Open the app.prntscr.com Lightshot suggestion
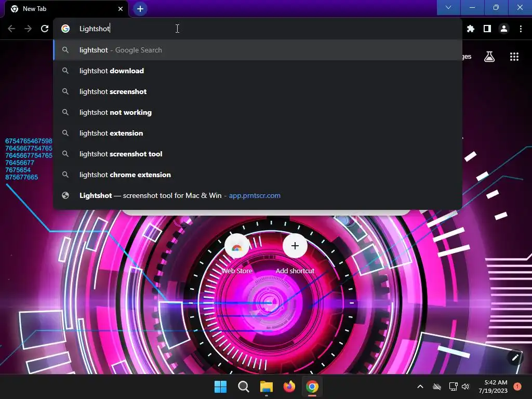 point(258,195)
